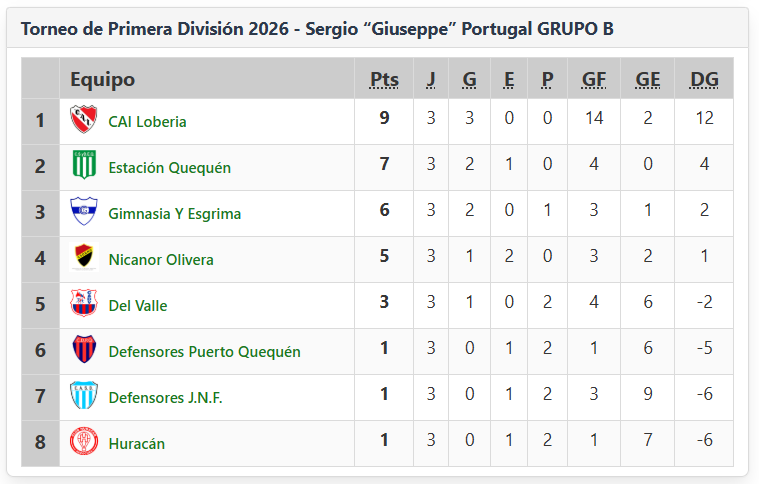Click the Equipo column header

(x=102, y=80)
